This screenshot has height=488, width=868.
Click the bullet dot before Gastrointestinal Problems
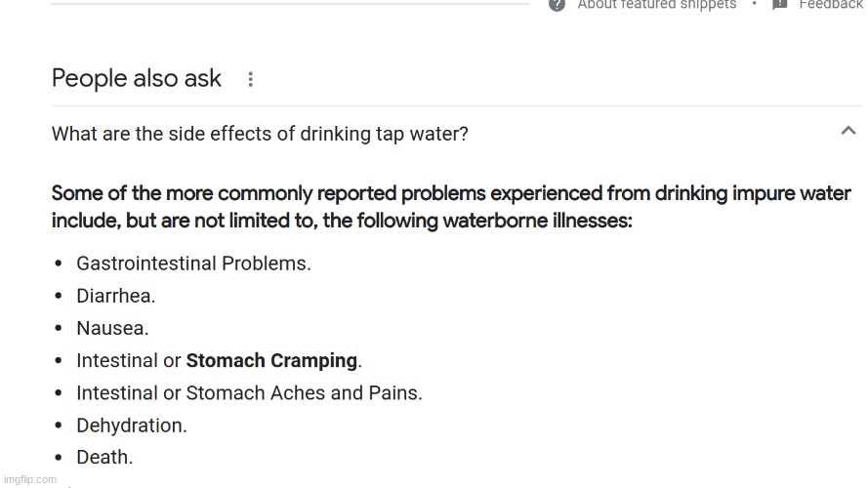coord(59,264)
